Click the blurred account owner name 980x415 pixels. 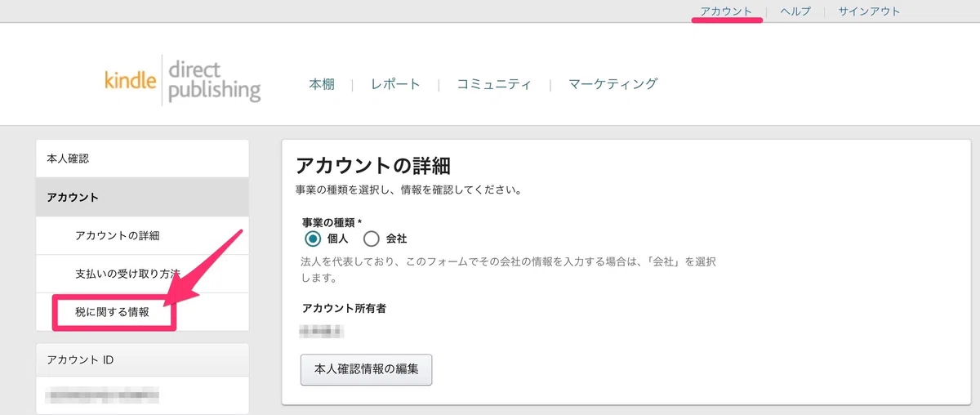tap(321, 331)
